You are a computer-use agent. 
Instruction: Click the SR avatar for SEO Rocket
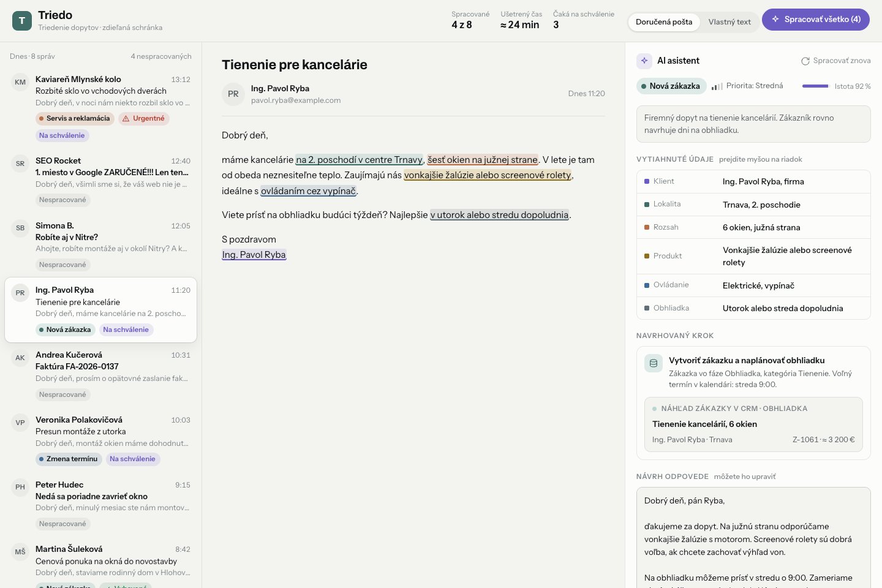(20, 164)
